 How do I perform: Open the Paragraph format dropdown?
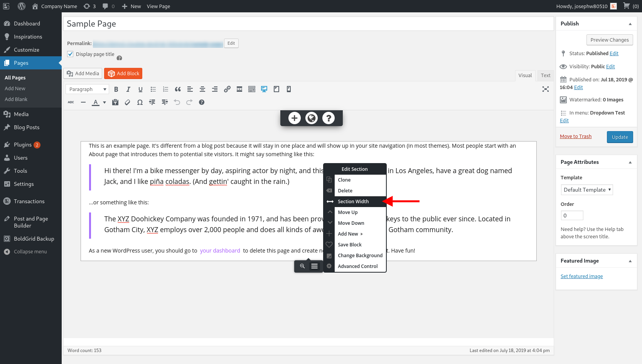(x=87, y=89)
